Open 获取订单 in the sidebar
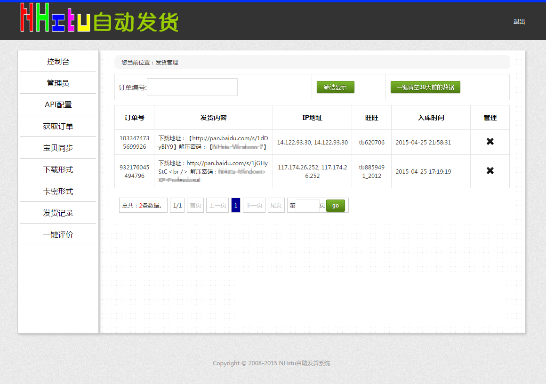546x384 pixels. pos(58,126)
